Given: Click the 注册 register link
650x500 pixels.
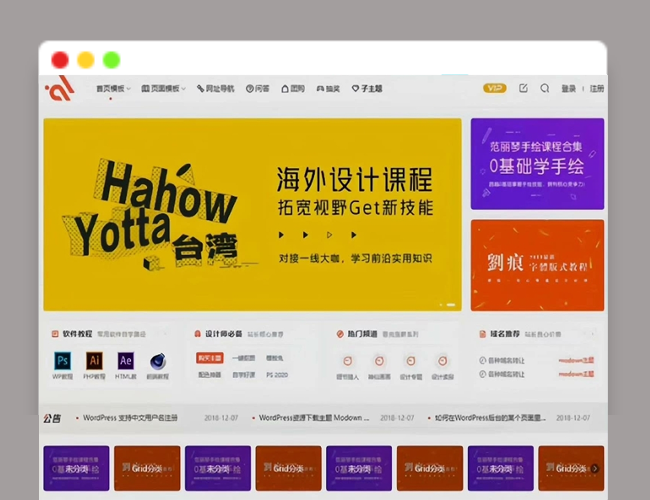Looking at the screenshot, I should 597,89.
